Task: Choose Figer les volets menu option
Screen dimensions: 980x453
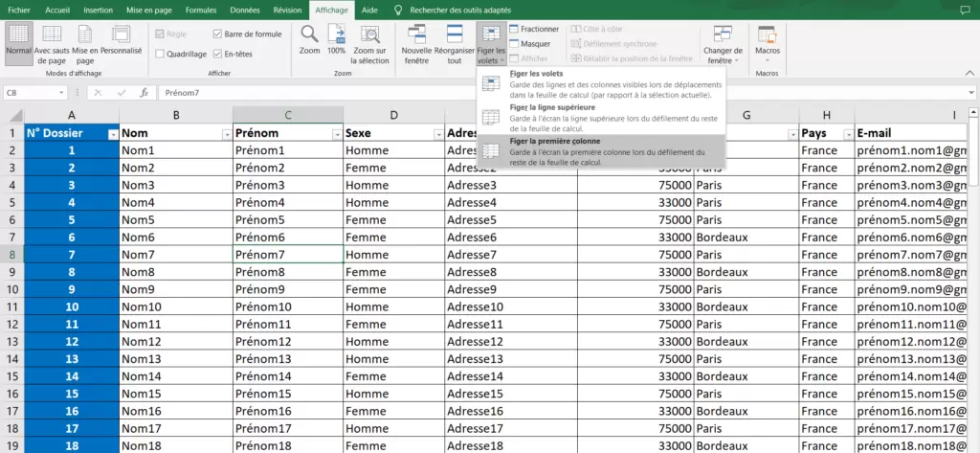Action: click(x=601, y=84)
